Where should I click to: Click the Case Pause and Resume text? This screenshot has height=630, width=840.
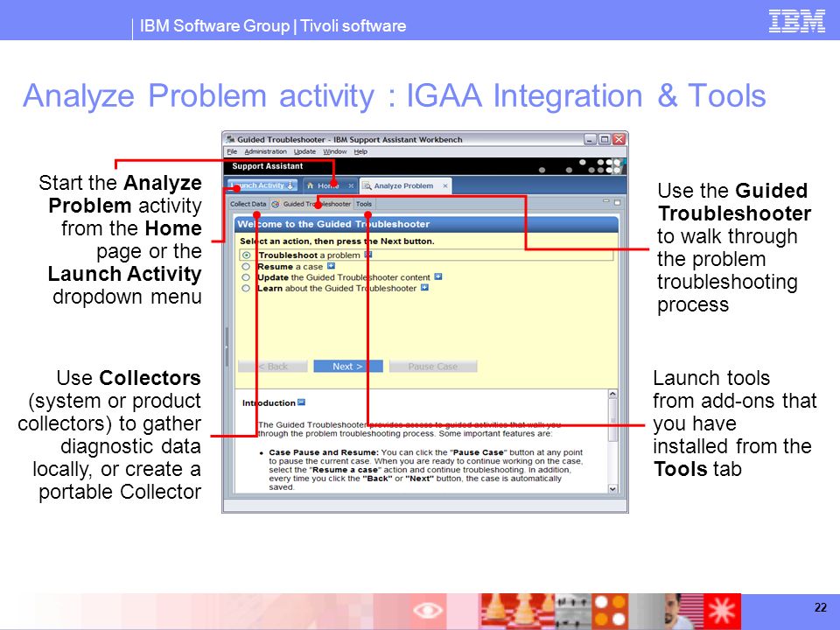point(324,452)
